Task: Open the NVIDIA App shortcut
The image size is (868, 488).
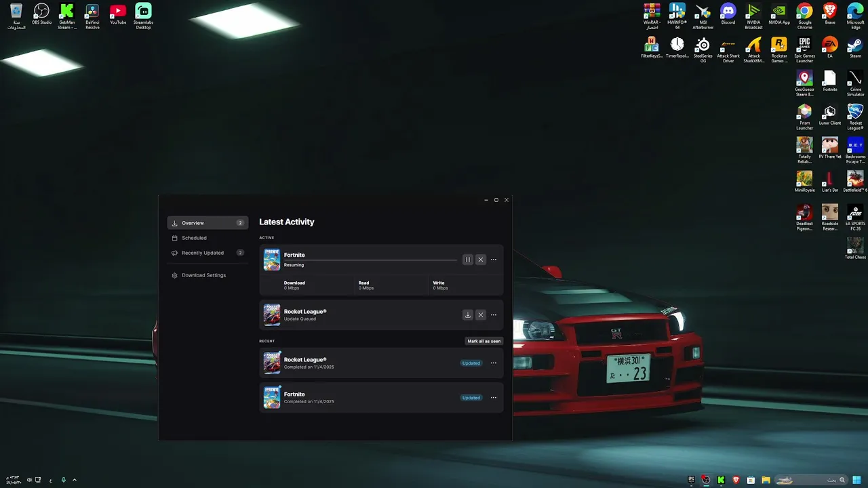Action: pos(779,14)
